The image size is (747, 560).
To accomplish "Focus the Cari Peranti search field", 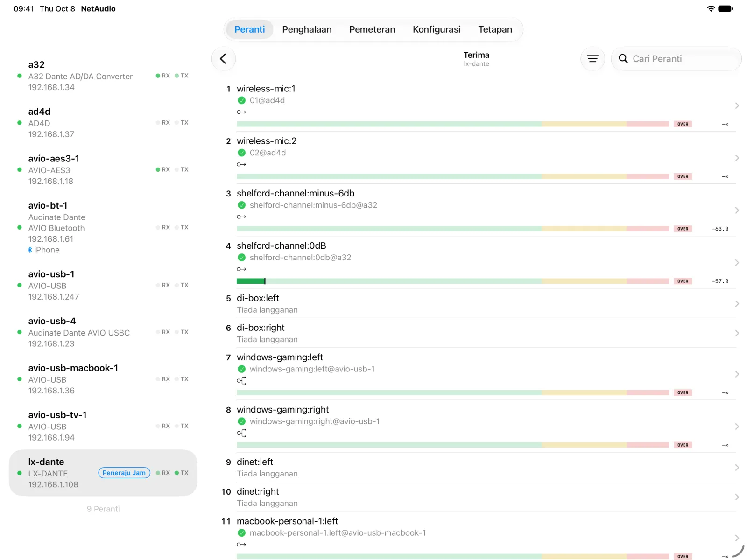I will pyautogui.click(x=676, y=59).
